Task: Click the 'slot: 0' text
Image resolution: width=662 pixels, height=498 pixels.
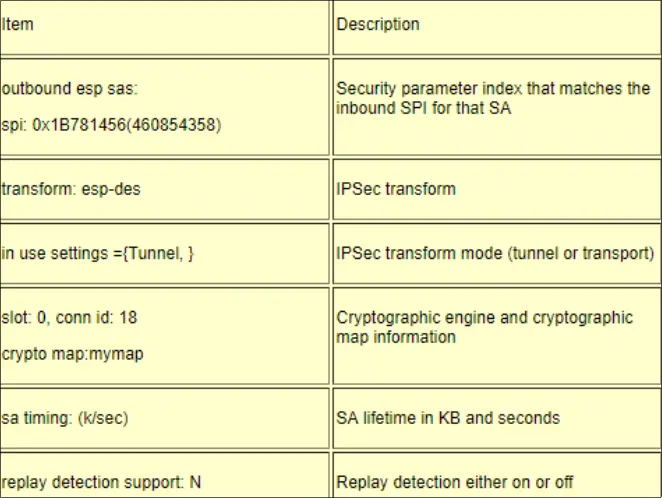Action: pyautogui.click(x=23, y=317)
